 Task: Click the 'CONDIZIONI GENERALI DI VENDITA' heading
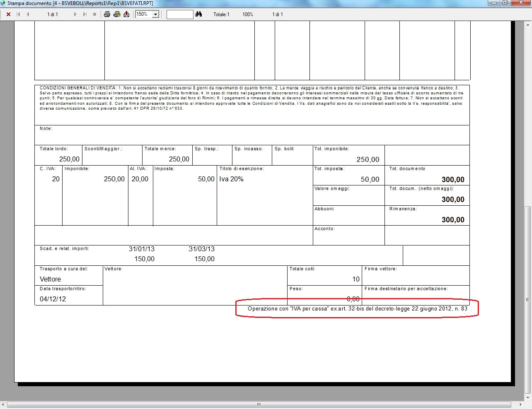(x=77, y=88)
